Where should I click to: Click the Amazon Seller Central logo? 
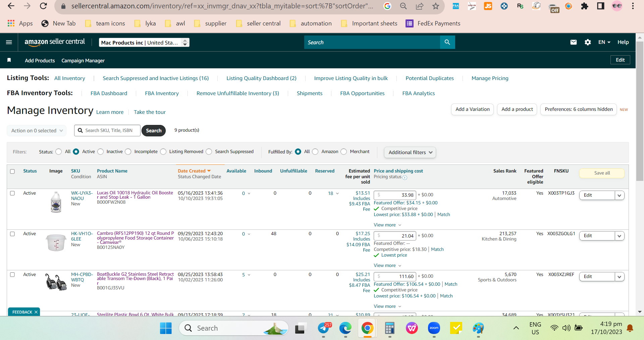[x=55, y=42]
